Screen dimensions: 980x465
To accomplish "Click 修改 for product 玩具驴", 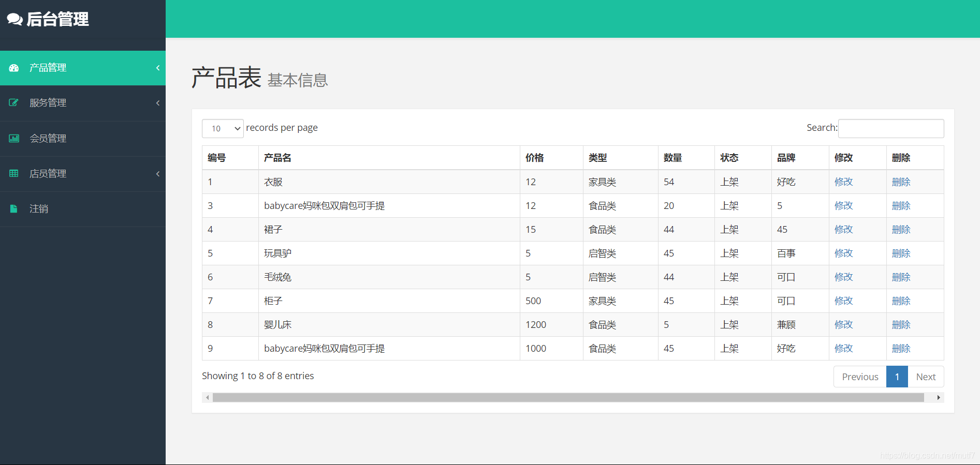I will [843, 253].
